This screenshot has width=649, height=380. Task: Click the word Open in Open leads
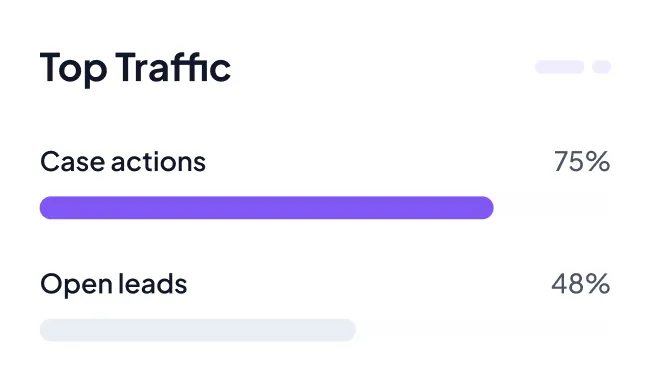click(x=76, y=285)
